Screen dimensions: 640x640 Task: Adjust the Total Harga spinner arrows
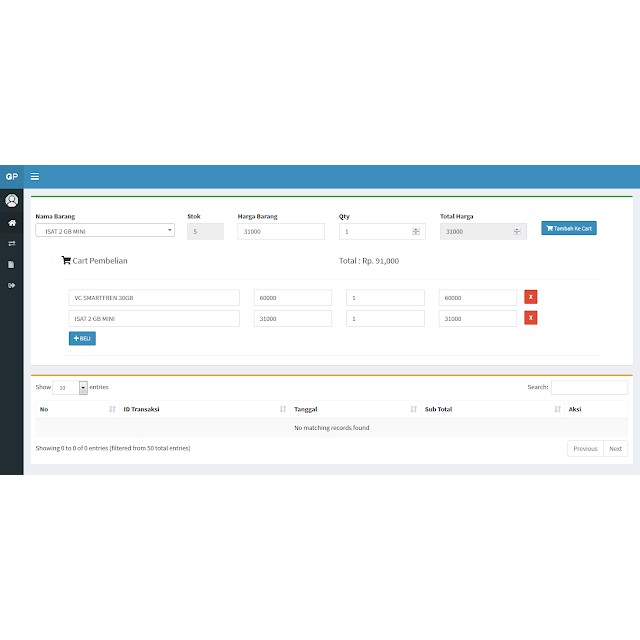tap(517, 231)
